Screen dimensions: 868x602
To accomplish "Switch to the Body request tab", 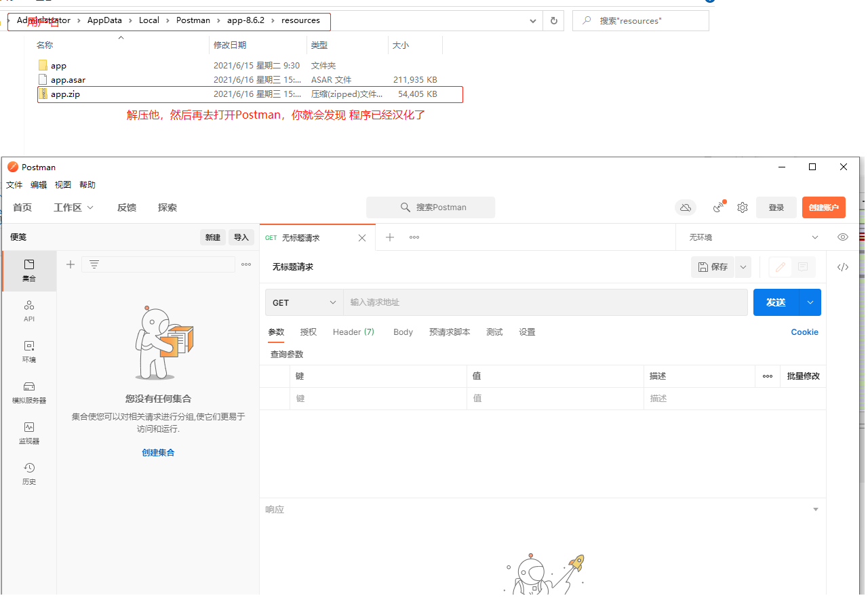I will point(403,332).
